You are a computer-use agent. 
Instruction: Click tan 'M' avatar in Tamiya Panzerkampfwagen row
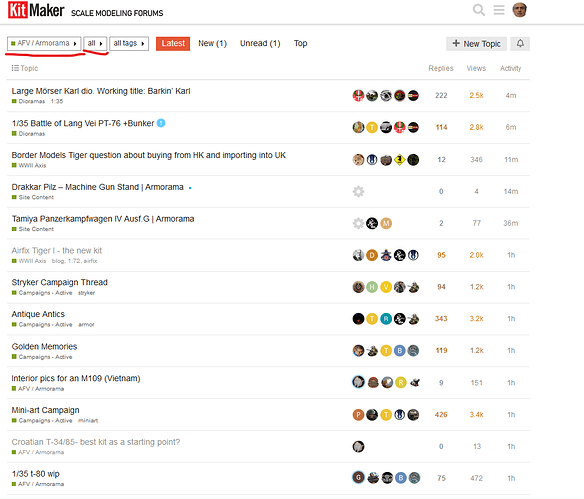(x=386, y=223)
